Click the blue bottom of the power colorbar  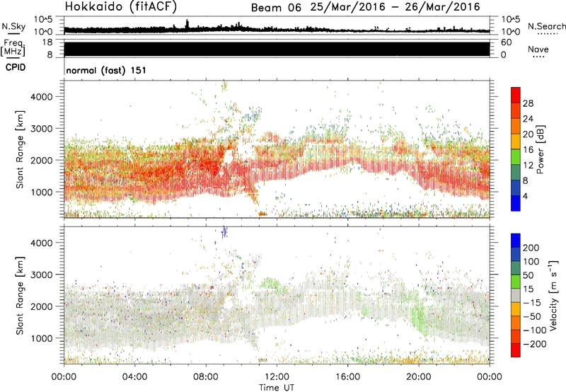tap(516, 203)
